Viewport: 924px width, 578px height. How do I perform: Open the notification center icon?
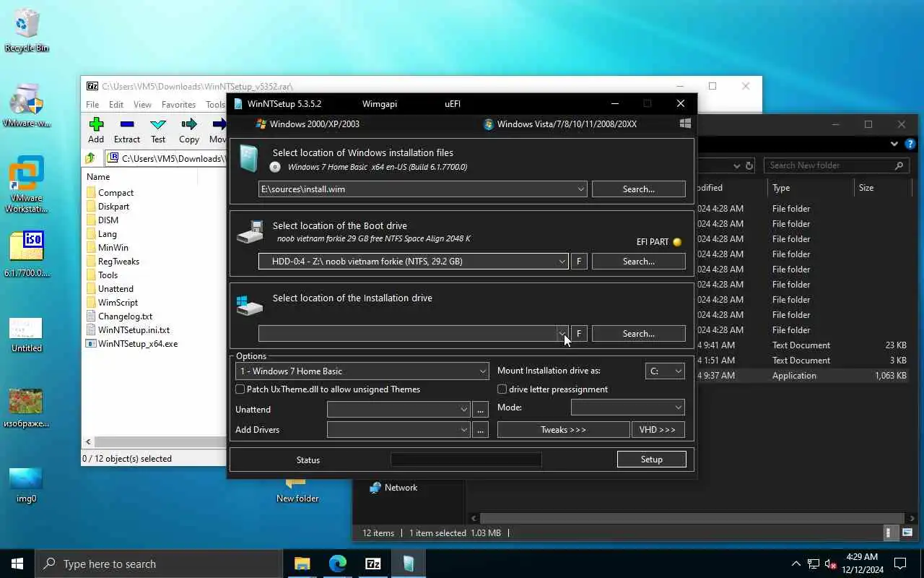click(x=900, y=564)
